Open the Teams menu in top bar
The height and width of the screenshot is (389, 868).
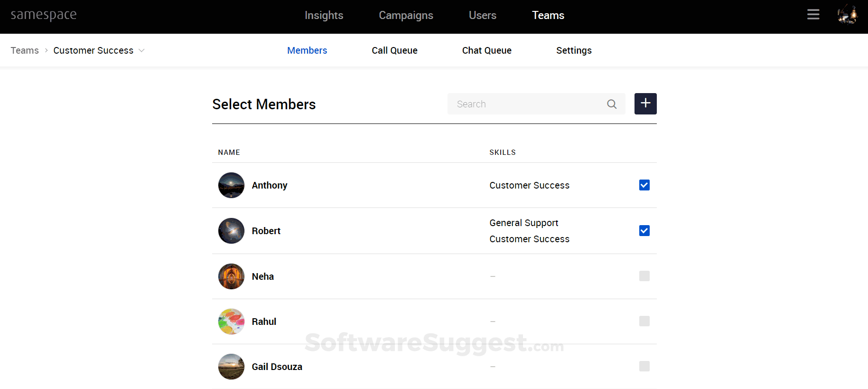[548, 15]
